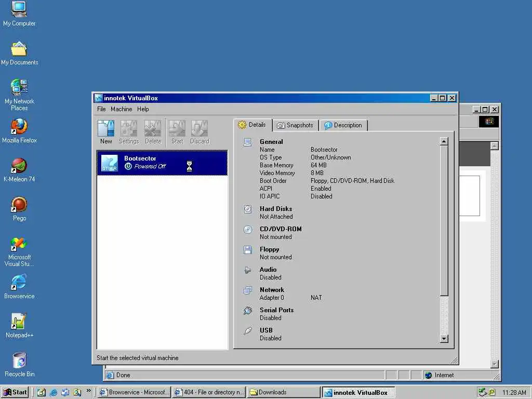The height and width of the screenshot is (399, 532).
Task: Click details scrollbar down arrow
Action: (x=444, y=338)
